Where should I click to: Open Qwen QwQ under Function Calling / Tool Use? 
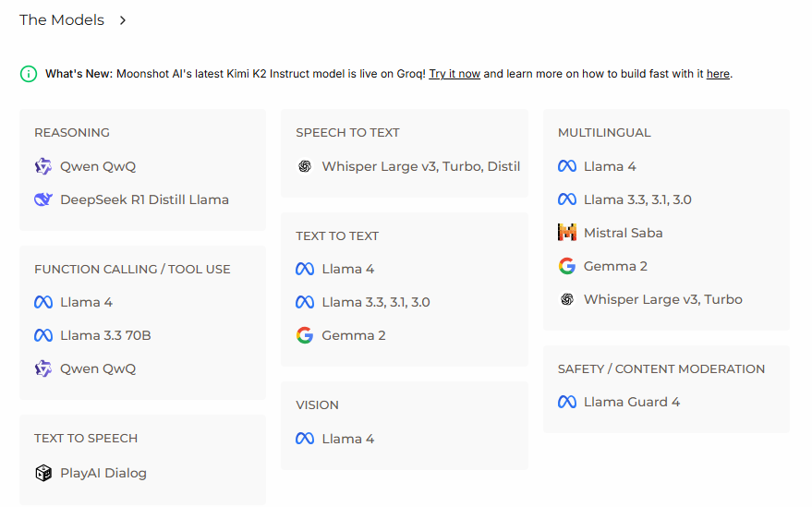tap(98, 368)
